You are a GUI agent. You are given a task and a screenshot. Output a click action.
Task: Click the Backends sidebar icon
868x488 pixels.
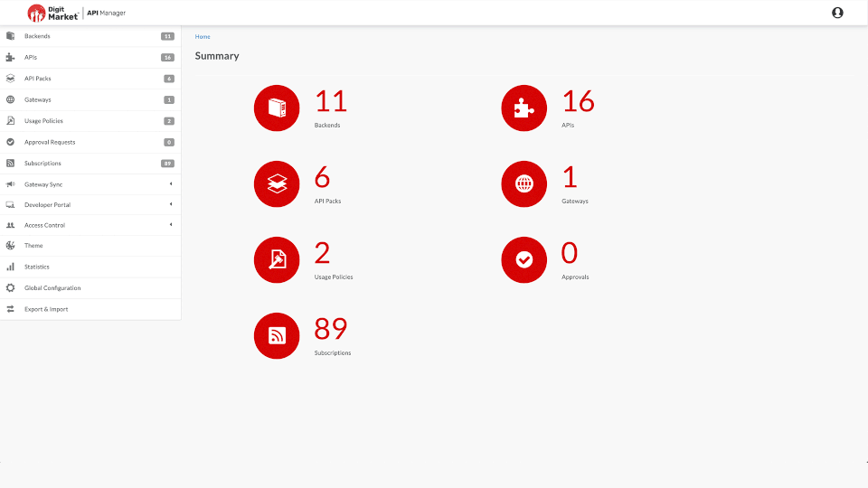[x=11, y=36]
